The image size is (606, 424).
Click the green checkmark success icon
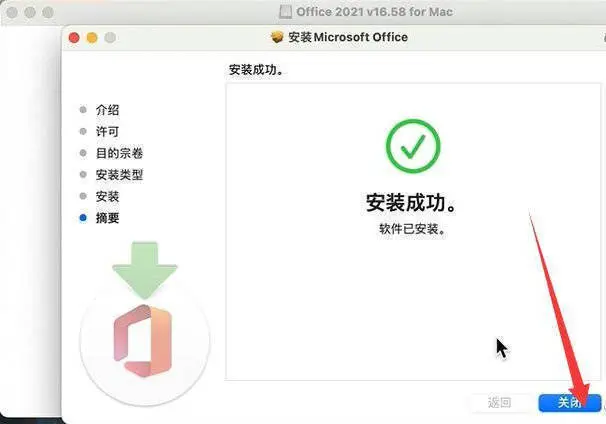(x=413, y=146)
